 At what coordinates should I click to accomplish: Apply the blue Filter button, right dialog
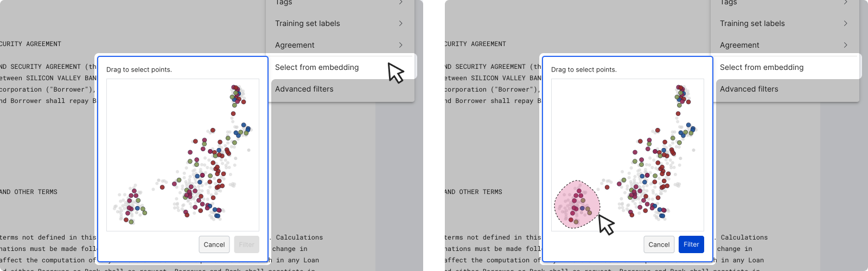[x=691, y=244]
